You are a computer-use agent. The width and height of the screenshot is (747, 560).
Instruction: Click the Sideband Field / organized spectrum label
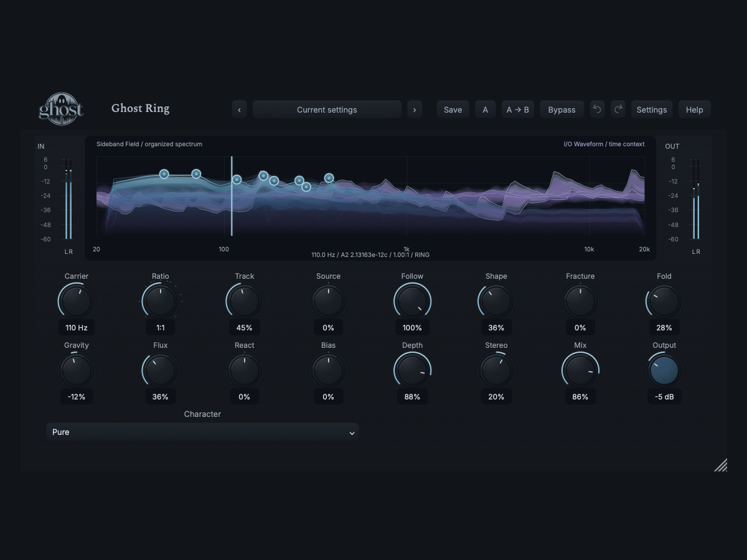(x=149, y=144)
